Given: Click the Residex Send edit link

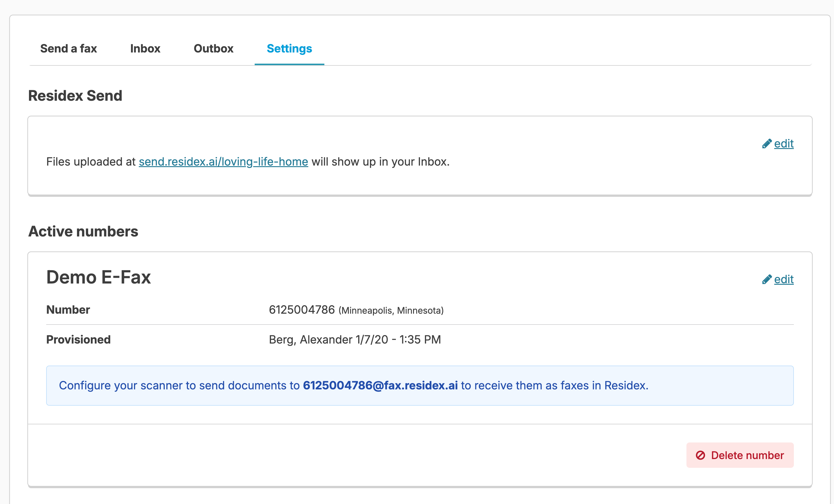Looking at the screenshot, I should pos(784,144).
